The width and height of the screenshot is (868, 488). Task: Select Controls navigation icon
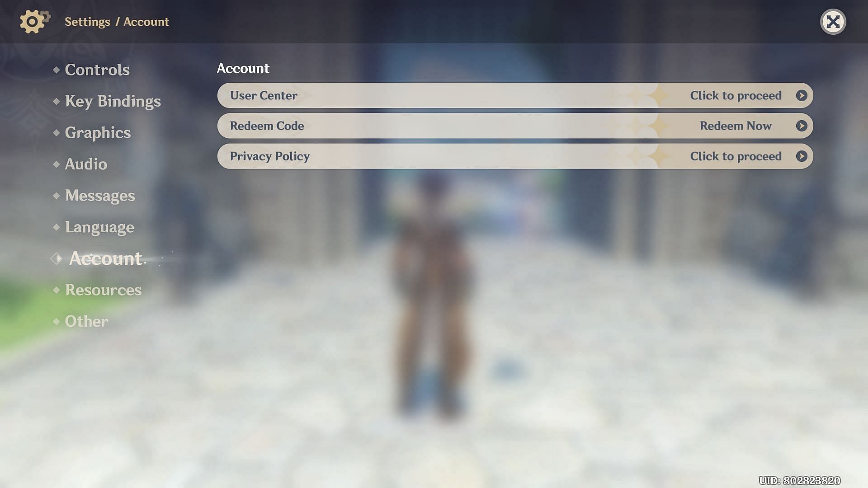tap(56, 70)
